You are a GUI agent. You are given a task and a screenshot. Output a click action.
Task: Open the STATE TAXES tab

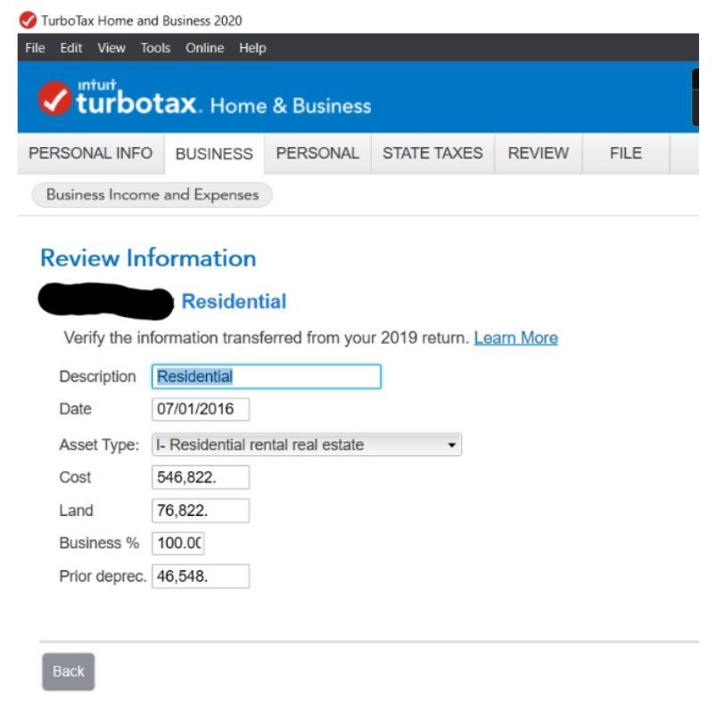point(432,153)
